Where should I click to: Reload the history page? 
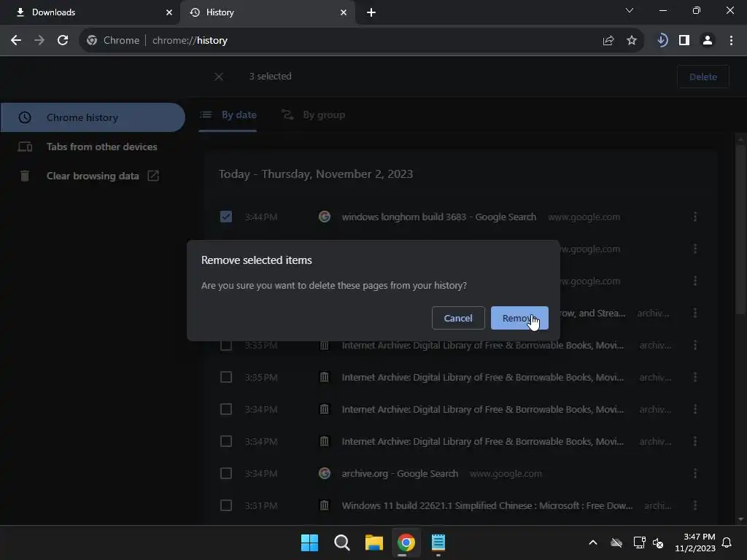point(63,41)
